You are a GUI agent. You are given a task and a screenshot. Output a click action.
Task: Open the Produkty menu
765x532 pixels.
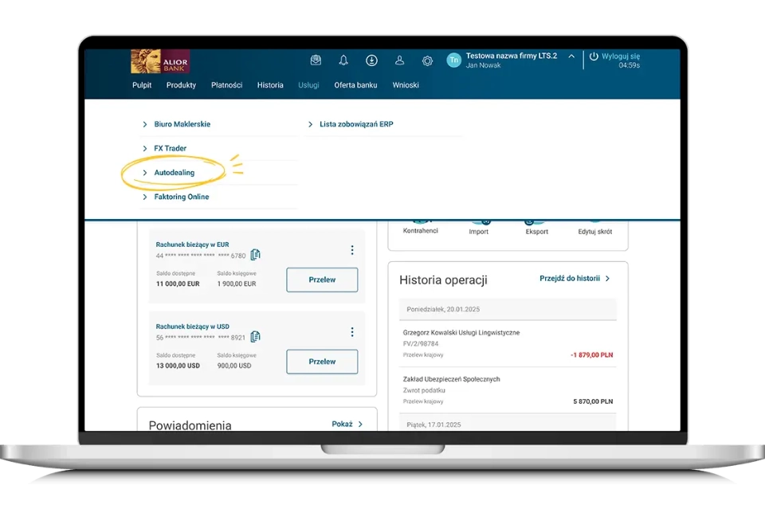coord(181,85)
